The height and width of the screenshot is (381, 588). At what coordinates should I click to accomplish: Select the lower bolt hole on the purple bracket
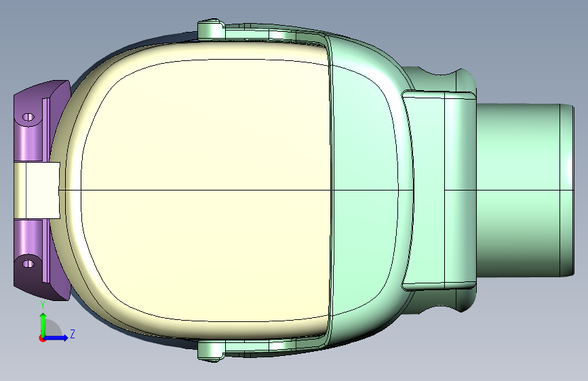[28, 264]
